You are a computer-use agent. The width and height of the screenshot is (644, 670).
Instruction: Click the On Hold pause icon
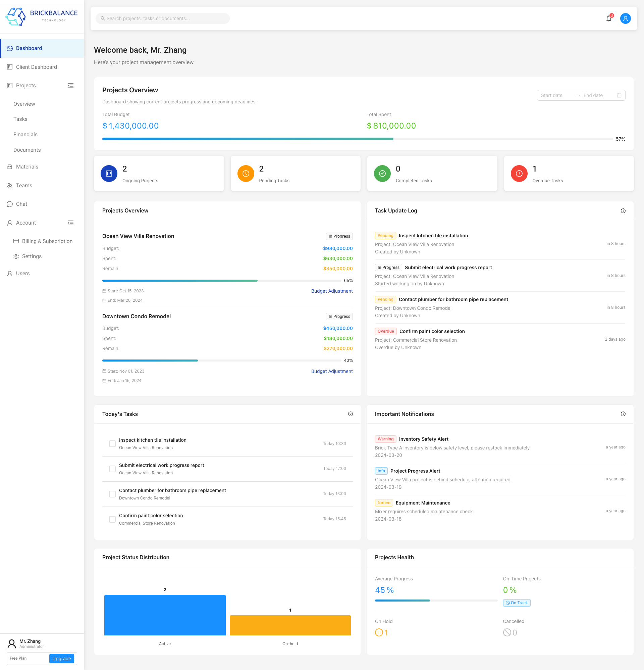tap(379, 632)
